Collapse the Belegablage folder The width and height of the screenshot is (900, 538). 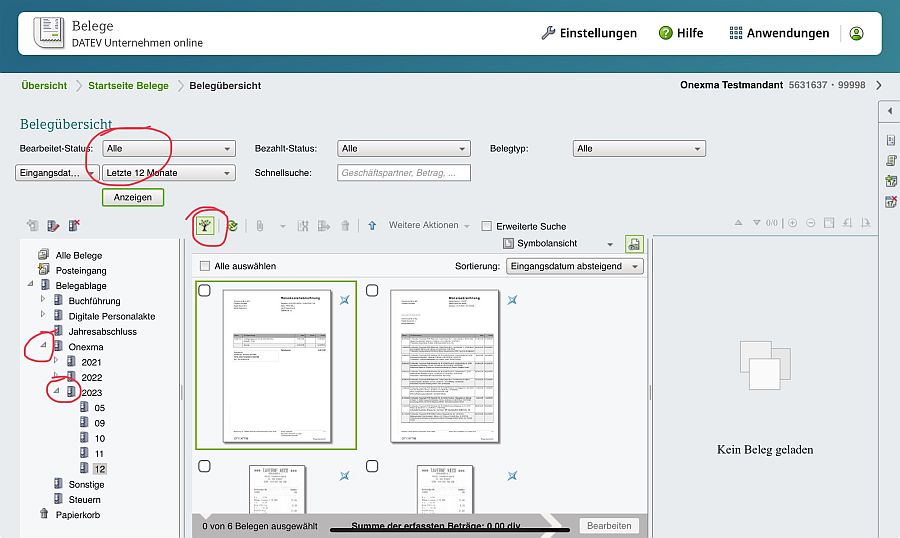[30, 284]
